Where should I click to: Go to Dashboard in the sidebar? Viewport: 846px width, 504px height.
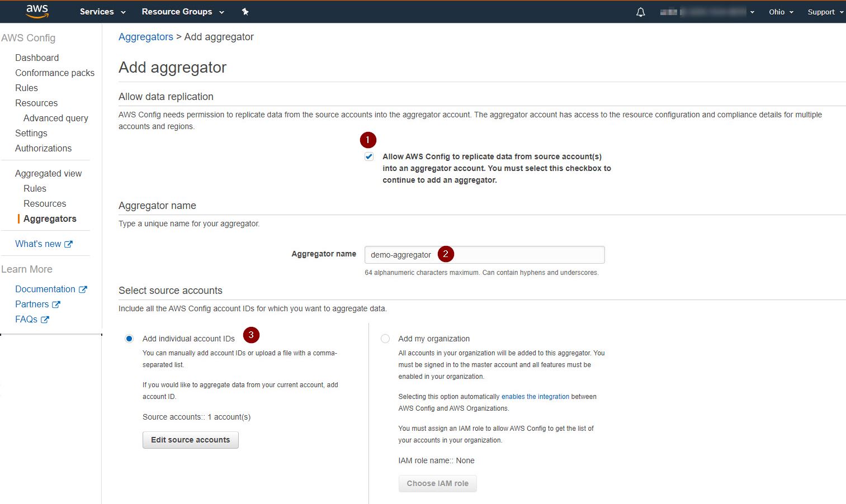click(x=37, y=58)
